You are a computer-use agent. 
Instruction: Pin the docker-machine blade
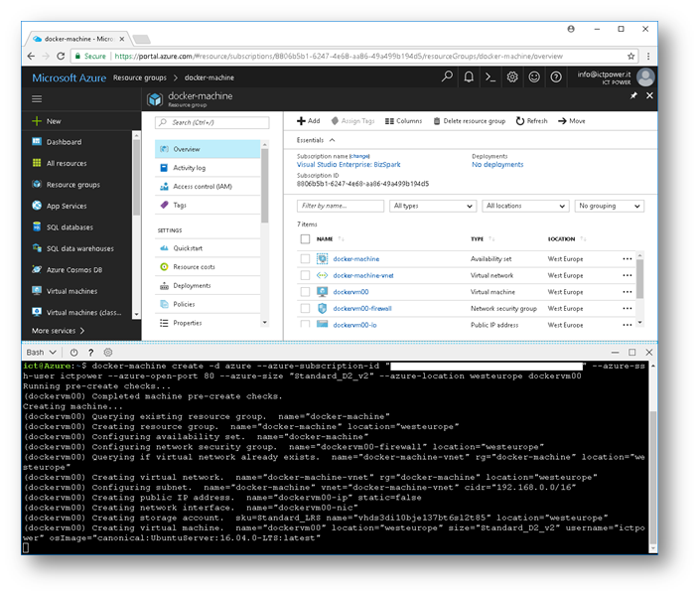click(634, 96)
